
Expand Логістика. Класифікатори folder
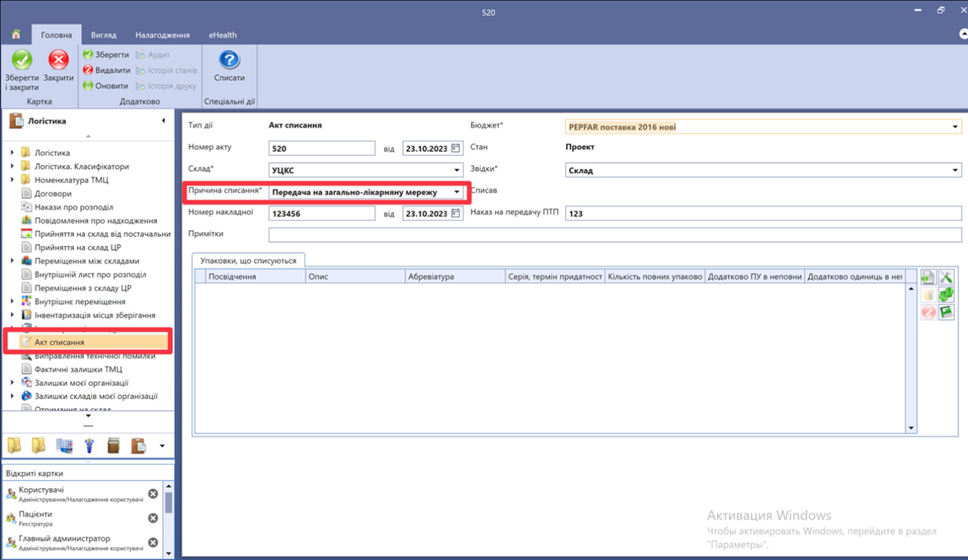click(x=12, y=167)
